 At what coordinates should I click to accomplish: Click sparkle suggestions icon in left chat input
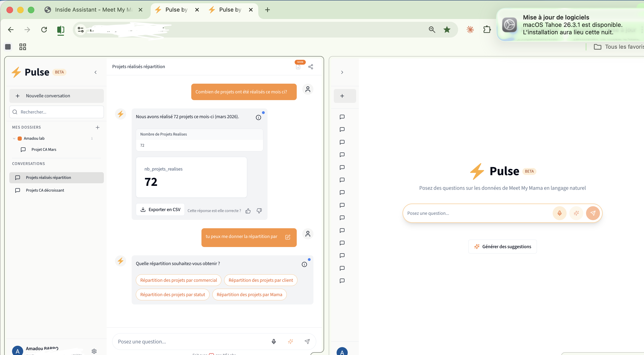tap(290, 342)
